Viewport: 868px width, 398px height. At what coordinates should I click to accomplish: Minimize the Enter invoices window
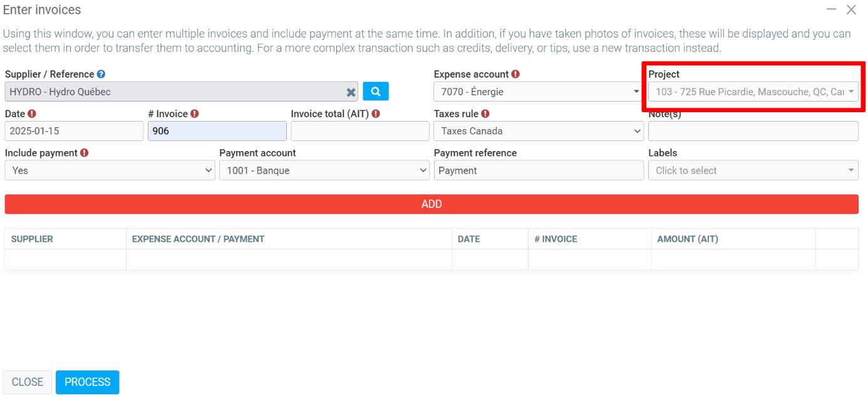pos(832,9)
